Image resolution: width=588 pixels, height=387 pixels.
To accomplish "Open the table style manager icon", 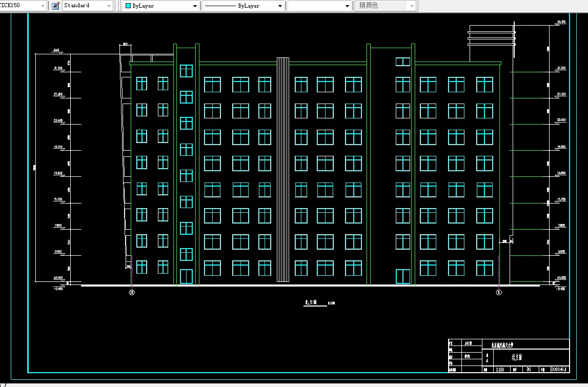I will 55,6.
